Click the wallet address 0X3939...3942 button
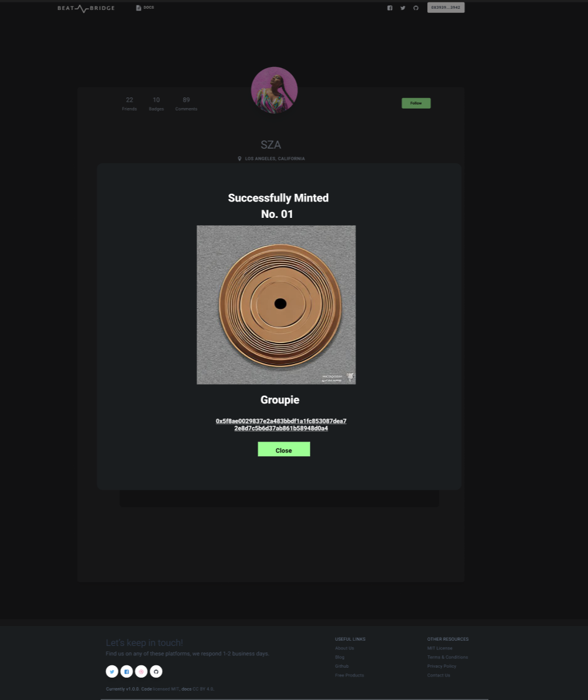 tap(445, 8)
